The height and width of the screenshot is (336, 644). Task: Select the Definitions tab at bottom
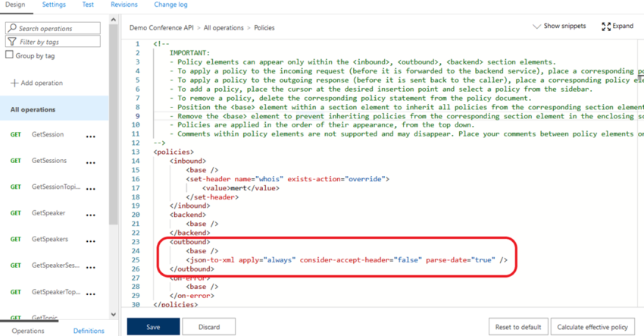[89, 331]
